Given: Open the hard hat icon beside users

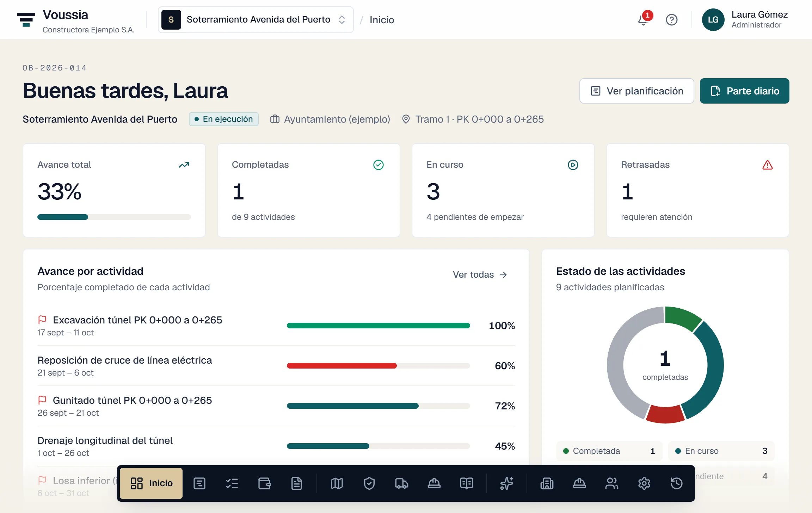Looking at the screenshot, I should [x=579, y=483].
